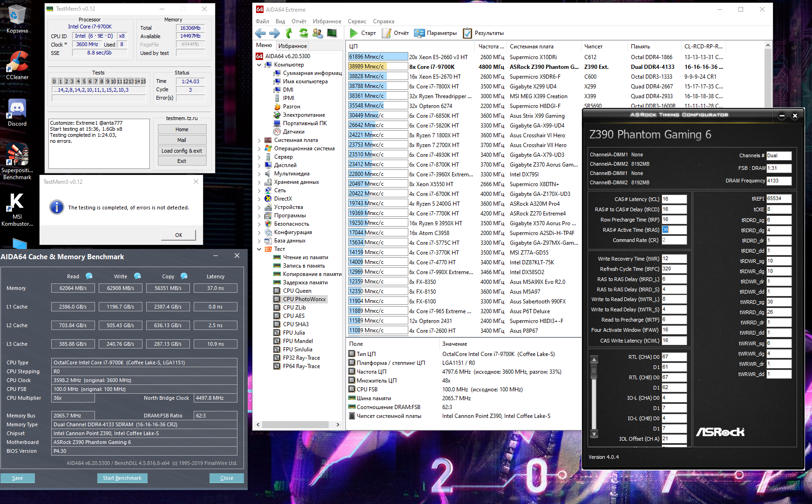Select Разгон overclock item in AIDA64 tree

287,107
